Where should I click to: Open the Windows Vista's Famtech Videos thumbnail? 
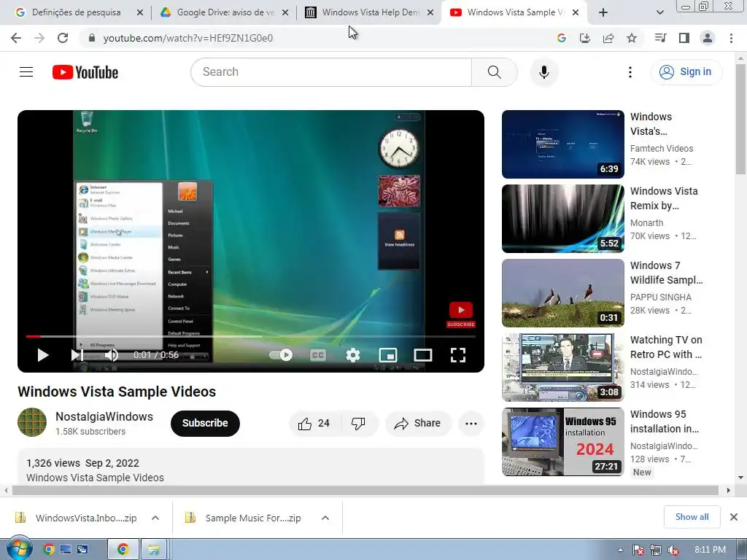point(562,144)
